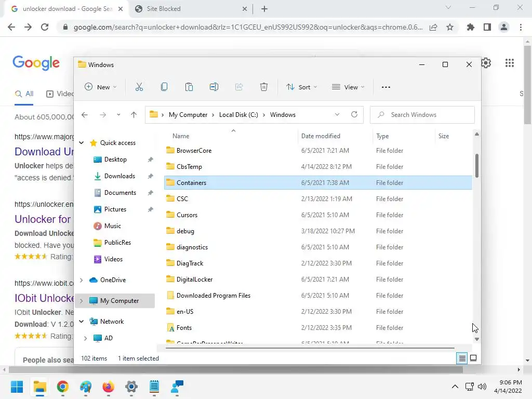Open Windows Start menu
Viewport: 532px width, 399px height.
(17, 387)
